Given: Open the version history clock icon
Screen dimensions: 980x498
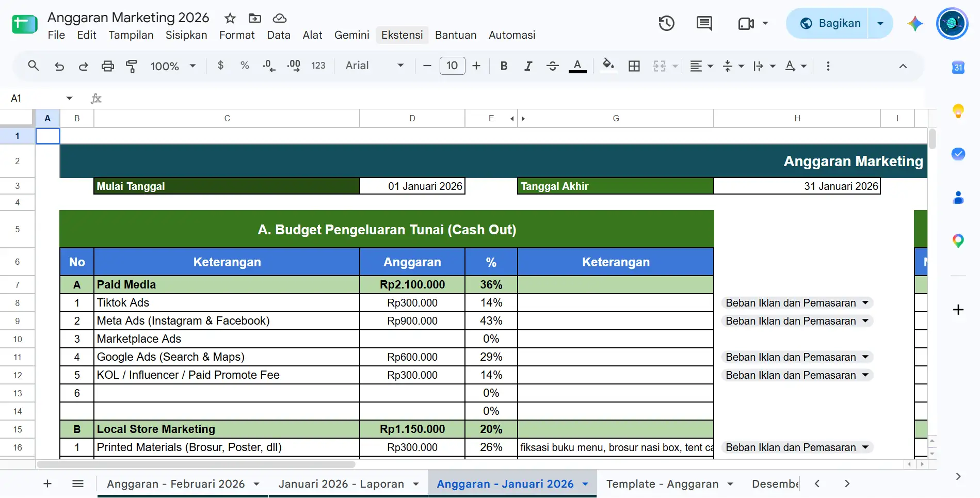Looking at the screenshot, I should click(x=666, y=23).
